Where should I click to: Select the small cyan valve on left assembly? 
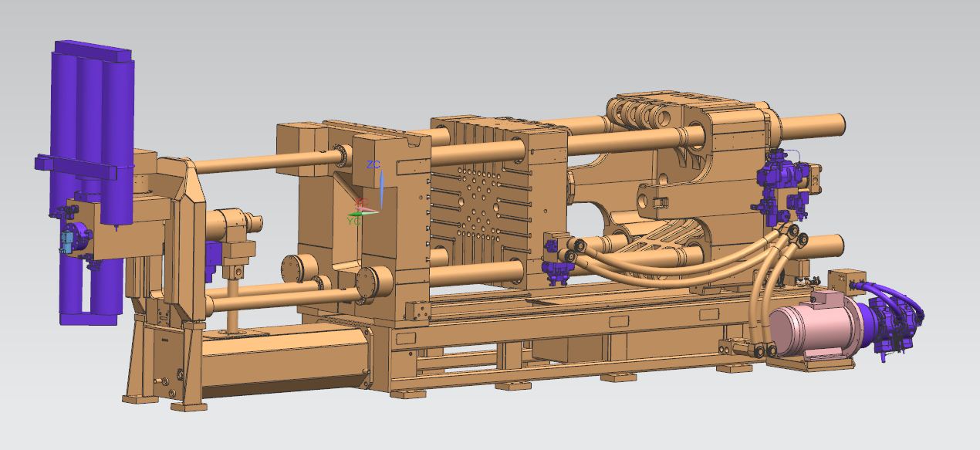coord(66,242)
